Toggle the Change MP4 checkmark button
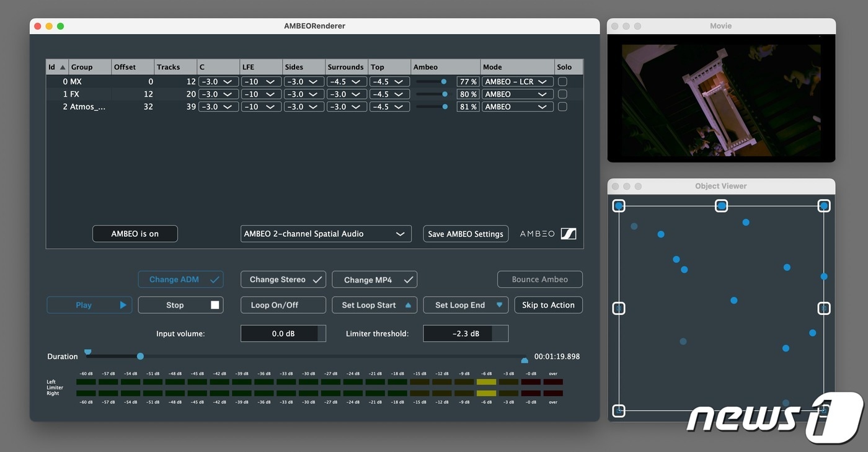This screenshot has width=868, height=452. tap(374, 280)
